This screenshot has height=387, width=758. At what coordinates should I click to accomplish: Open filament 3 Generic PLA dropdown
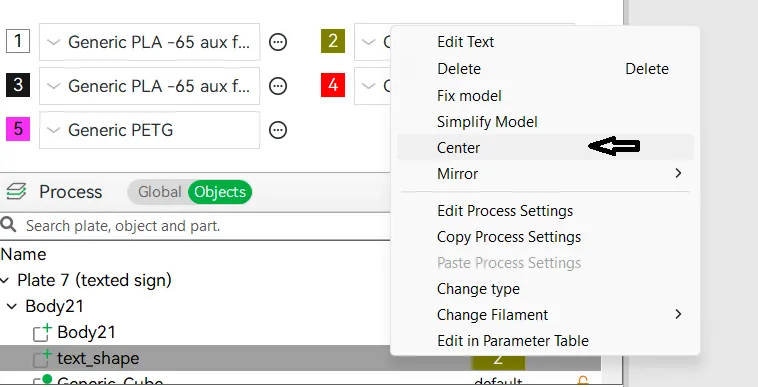[149, 86]
